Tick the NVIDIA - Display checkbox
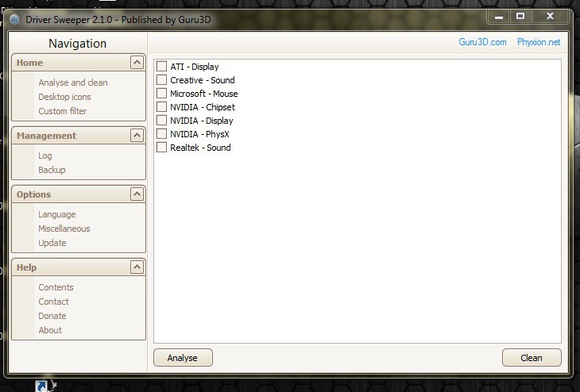This screenshot has width=580, height=392. tap(162, 121)
